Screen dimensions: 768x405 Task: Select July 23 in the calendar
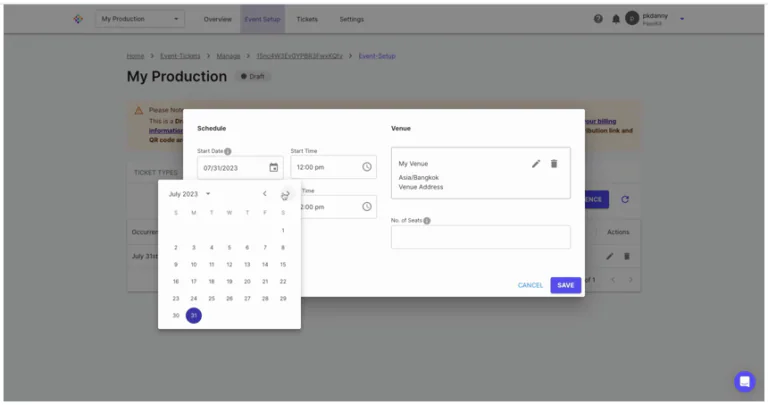pyautogui.click(x=176, y=298)
